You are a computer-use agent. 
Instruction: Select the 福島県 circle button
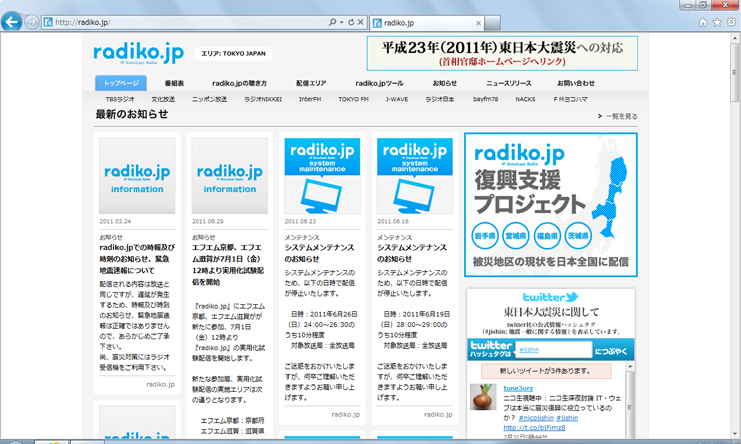tap(547, 235)
